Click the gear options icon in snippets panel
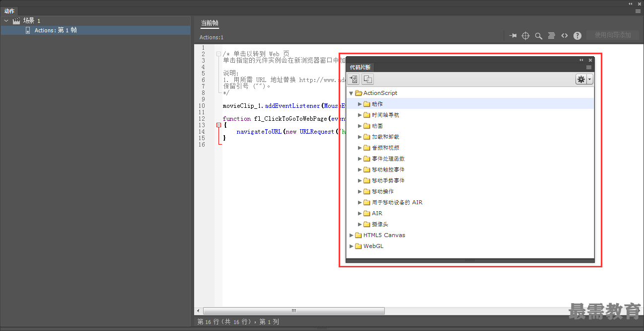 tap(581, 79)
